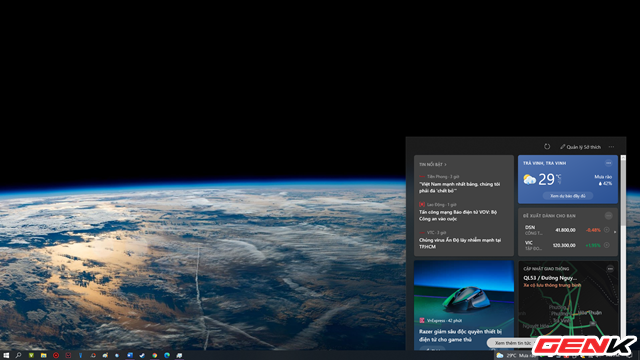Open Quản lý Sở thích settings
This screenshot has height=360, width=640.
(x=580, y=147)
